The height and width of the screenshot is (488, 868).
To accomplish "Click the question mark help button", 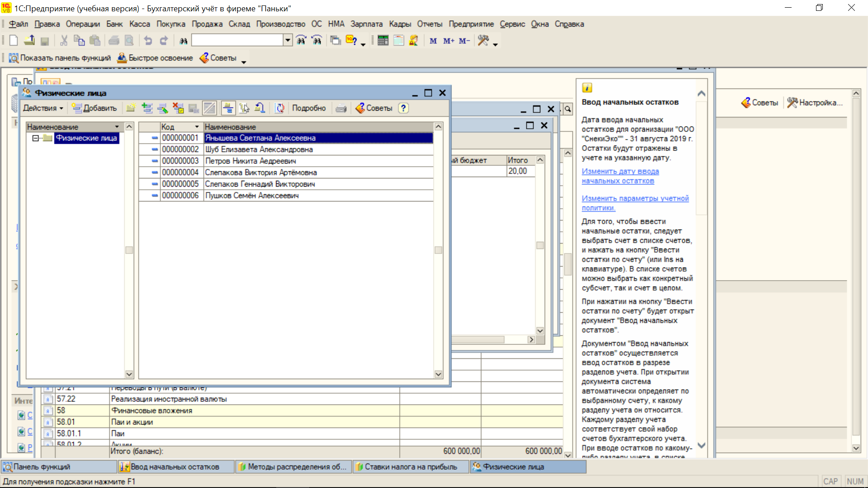I will [403, 108].
